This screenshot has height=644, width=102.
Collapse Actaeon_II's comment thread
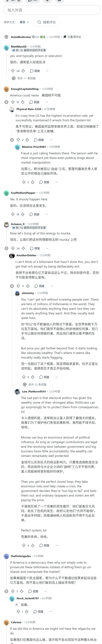6,248
